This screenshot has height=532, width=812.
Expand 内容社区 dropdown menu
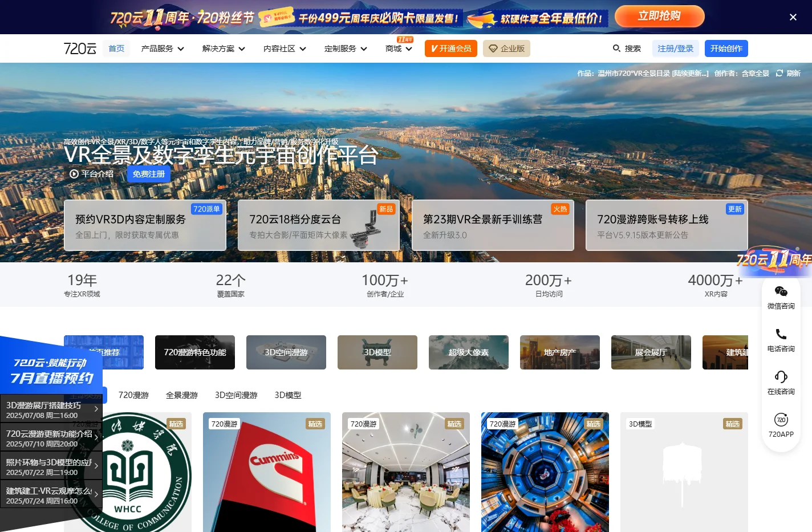(x=285, y=48)
